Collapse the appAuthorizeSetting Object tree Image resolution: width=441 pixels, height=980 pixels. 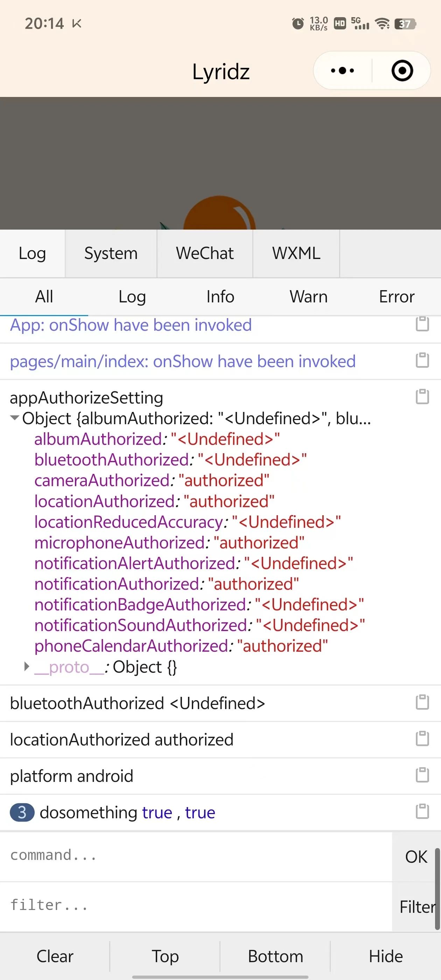coord(15,418)
